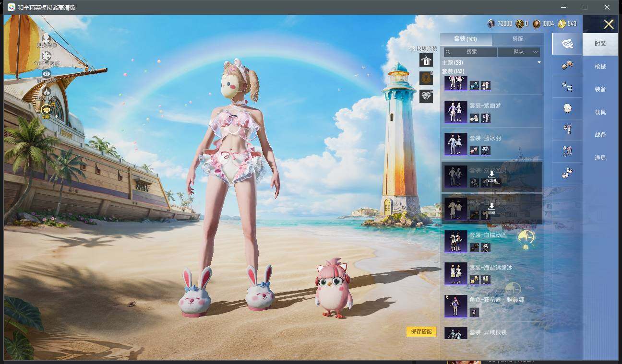
Task: Click the gold triangle currency icon showing 0
Action: pyautogui.click(x=519, y=23)
